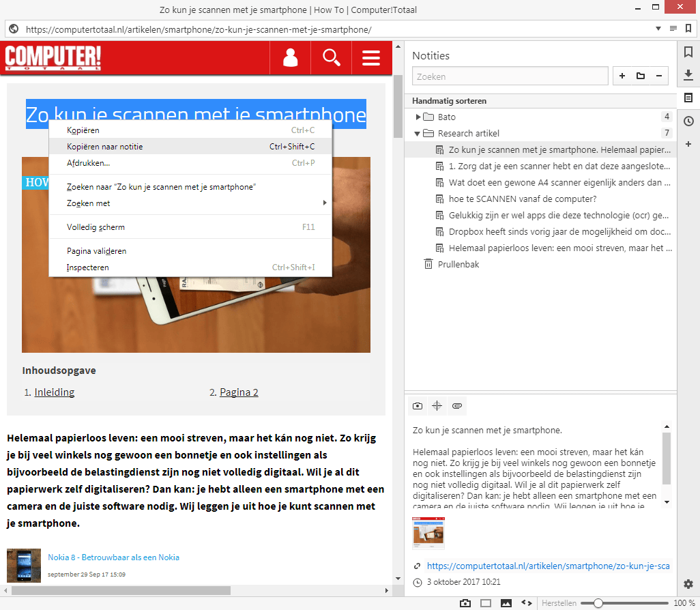The height and width of the screenshot is (610, 700).
Task: Insert a screenshot into the note
Action: [417, 405]
